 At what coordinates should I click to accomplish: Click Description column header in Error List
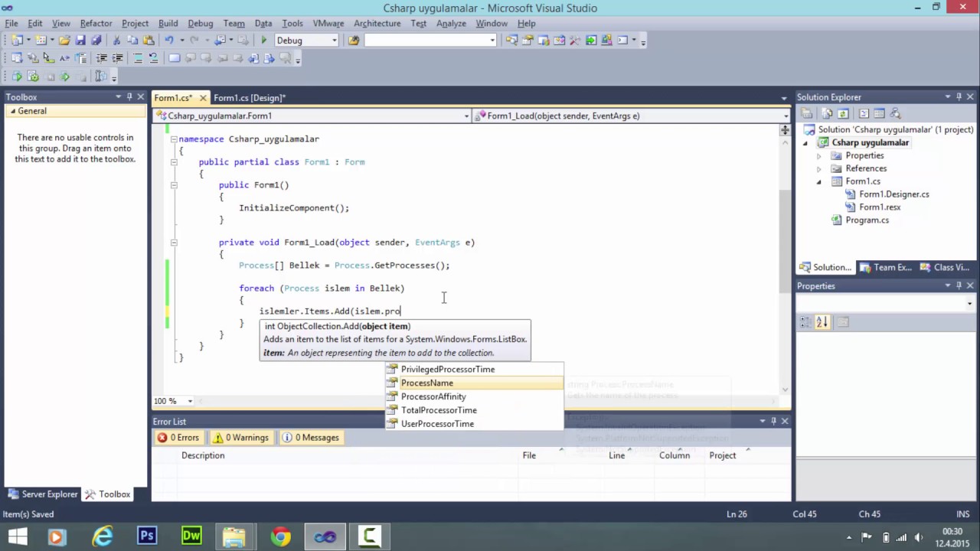[x=203, y=455]
